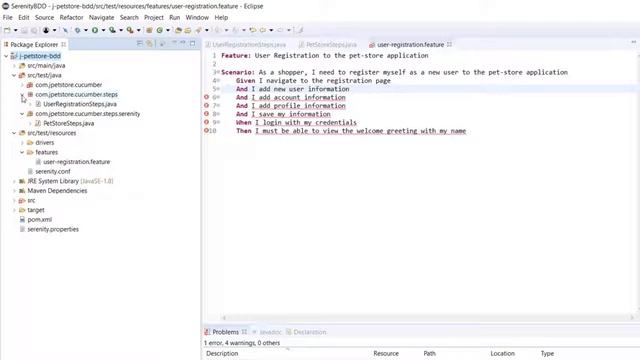Click the Search flashlight toolbar icon

(198, 30)
